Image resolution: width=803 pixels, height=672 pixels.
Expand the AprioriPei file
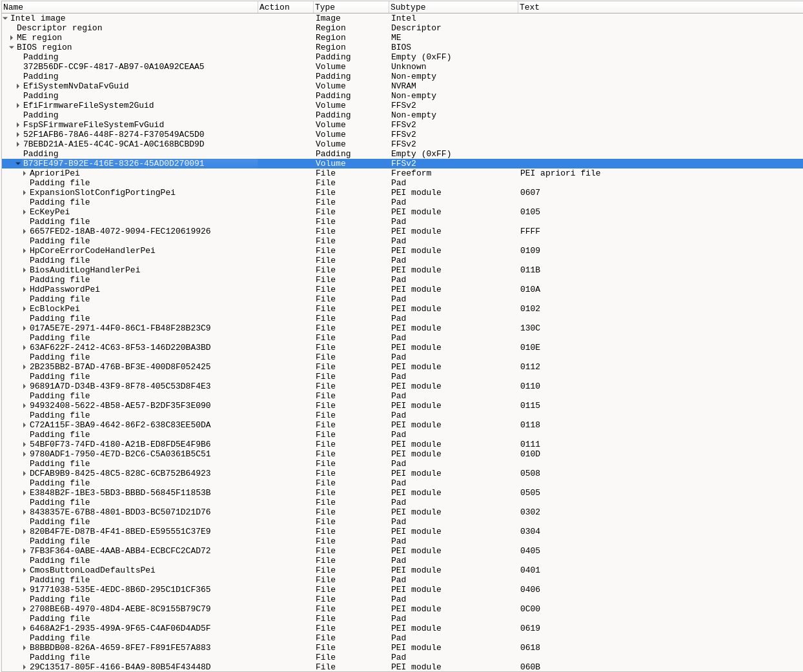25,173
